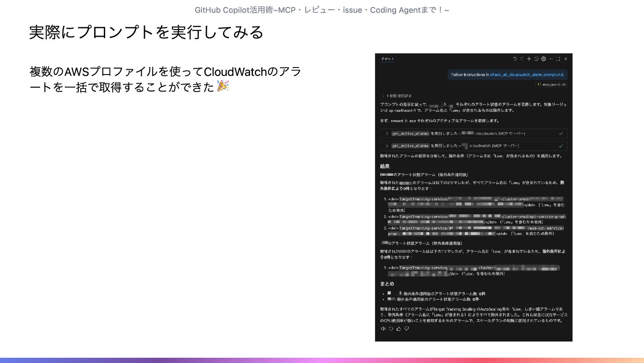Select the チャット tab

pyautogui.click(x=387, y=59)
